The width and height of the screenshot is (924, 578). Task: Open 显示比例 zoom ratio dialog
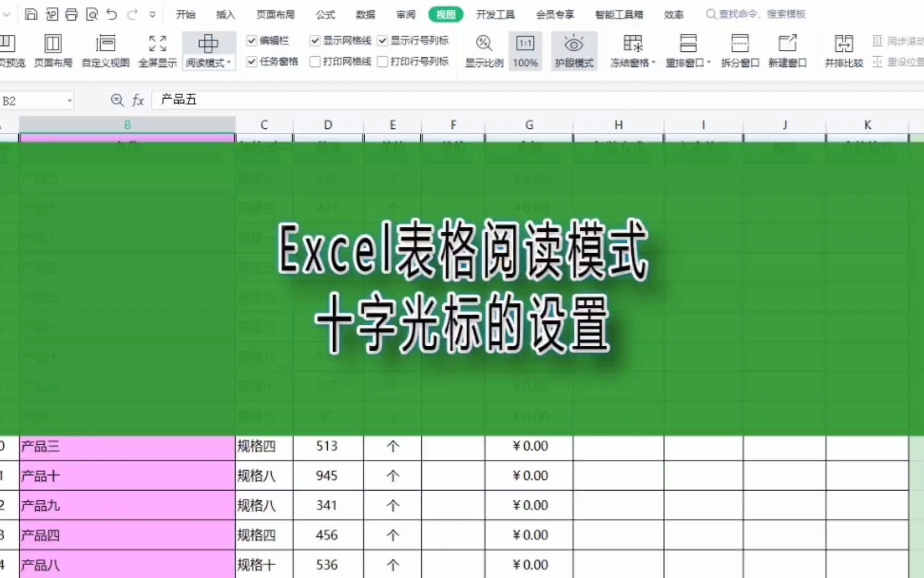tap(484, 51)
